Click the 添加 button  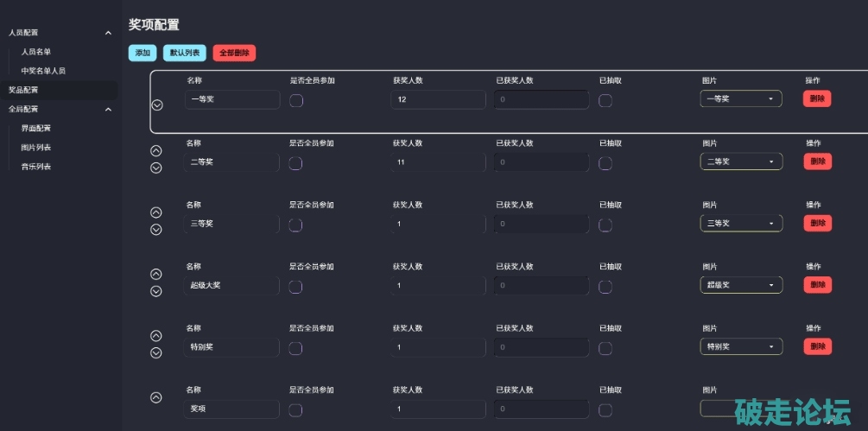[x=142, y=53]
